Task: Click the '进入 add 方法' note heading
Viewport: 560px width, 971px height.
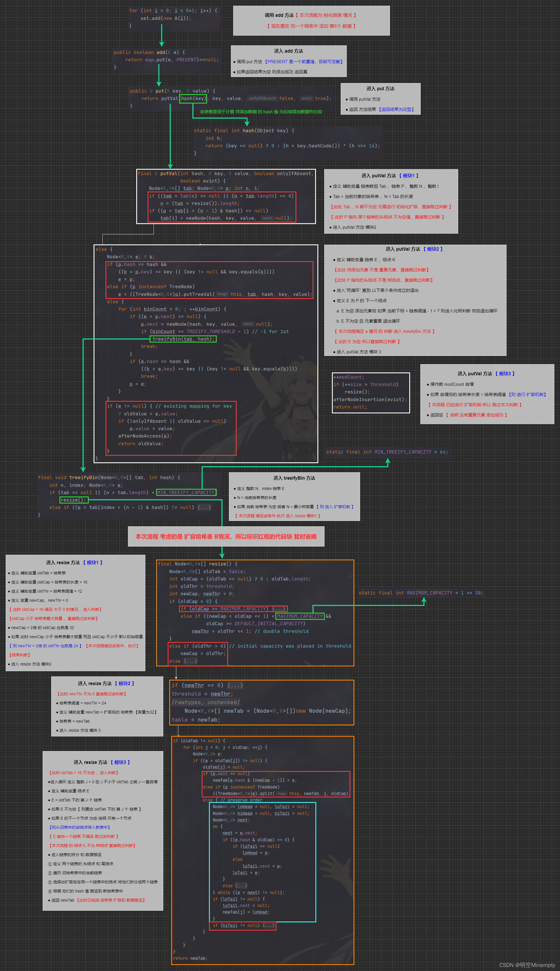Action: click(x=288, y=51)
